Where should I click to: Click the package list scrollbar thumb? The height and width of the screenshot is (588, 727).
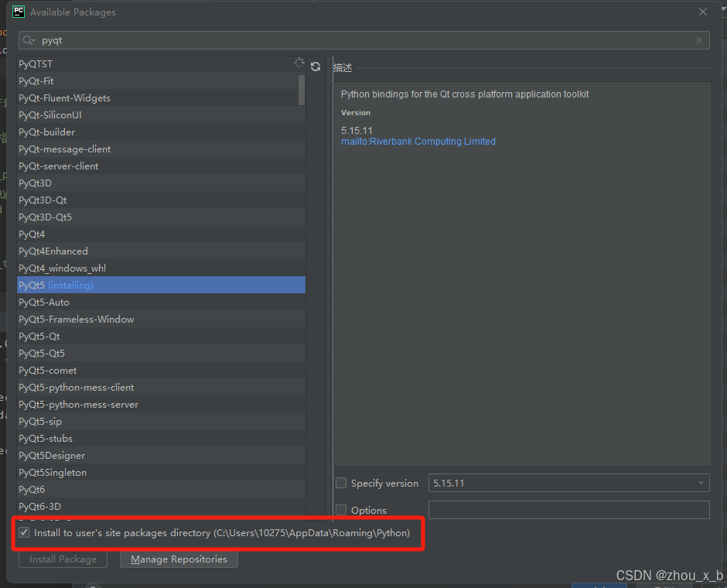pyautogui.click(x=302, y=90)
